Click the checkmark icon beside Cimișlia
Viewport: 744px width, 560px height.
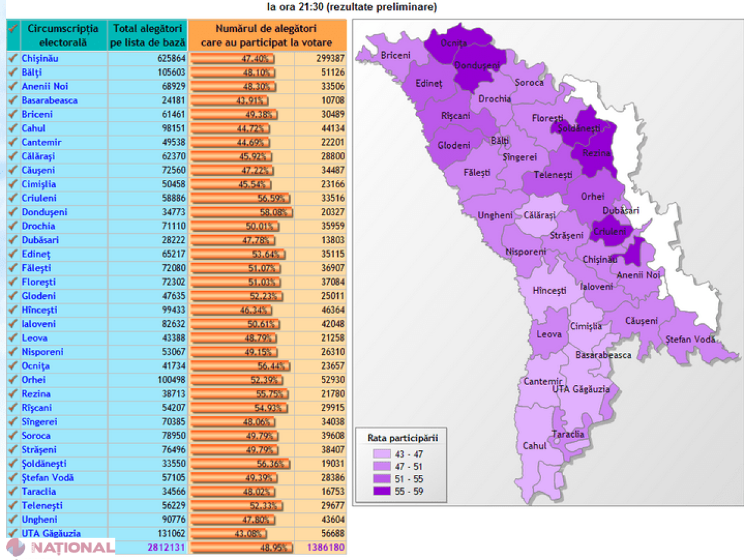tap(13, 184)
